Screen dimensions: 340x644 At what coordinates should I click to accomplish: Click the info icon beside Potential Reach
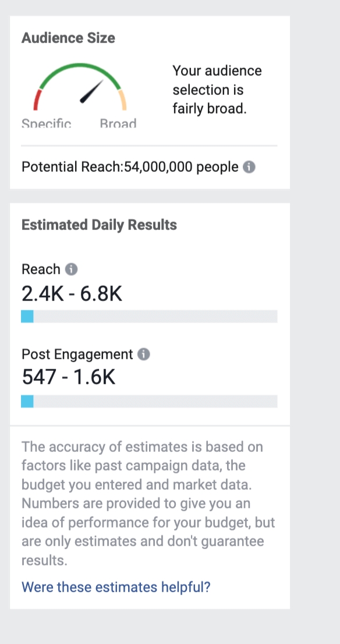[x=249, y=167]
